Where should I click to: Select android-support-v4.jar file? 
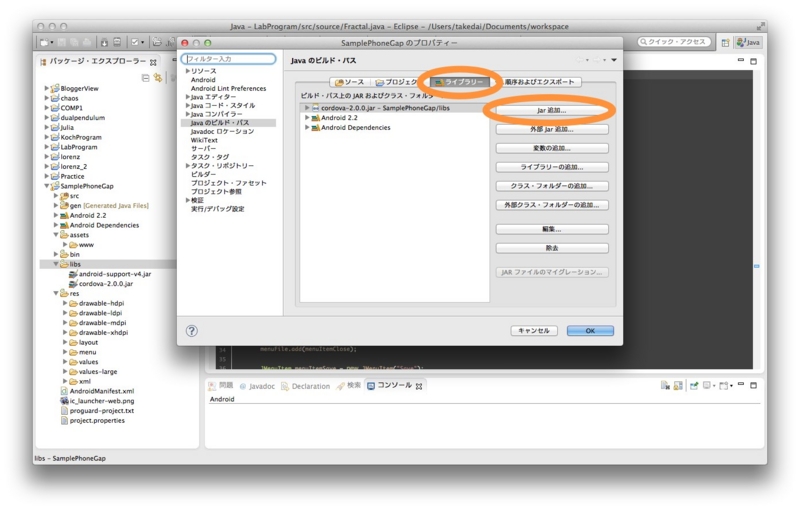point(110,274)
